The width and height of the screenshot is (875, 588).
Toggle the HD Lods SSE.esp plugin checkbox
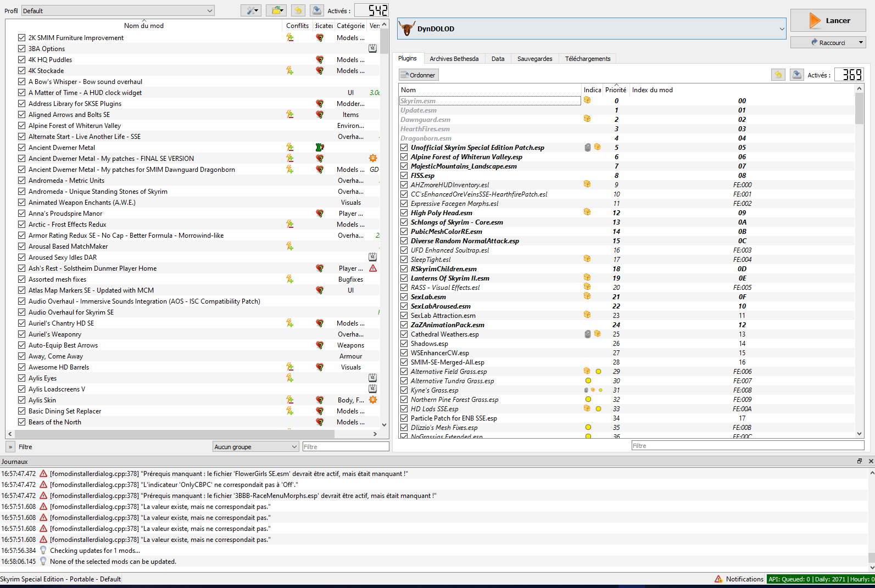404,409
